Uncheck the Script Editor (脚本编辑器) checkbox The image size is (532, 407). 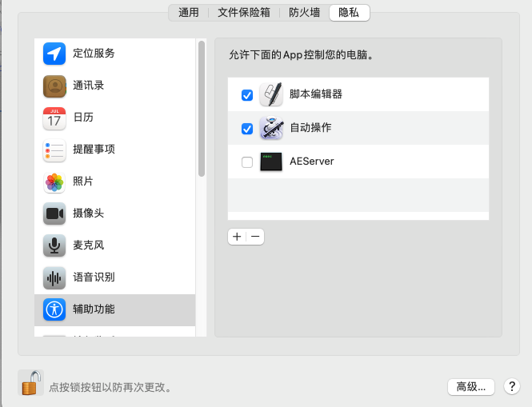[x=247, y=95]
